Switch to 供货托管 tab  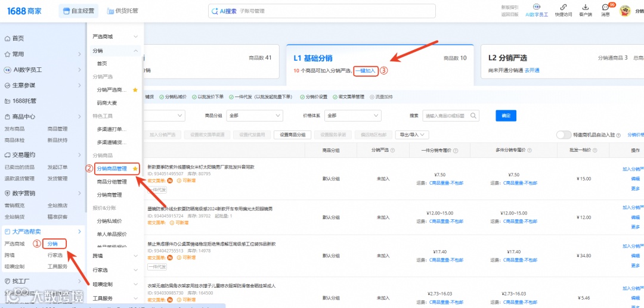(122, 11)
